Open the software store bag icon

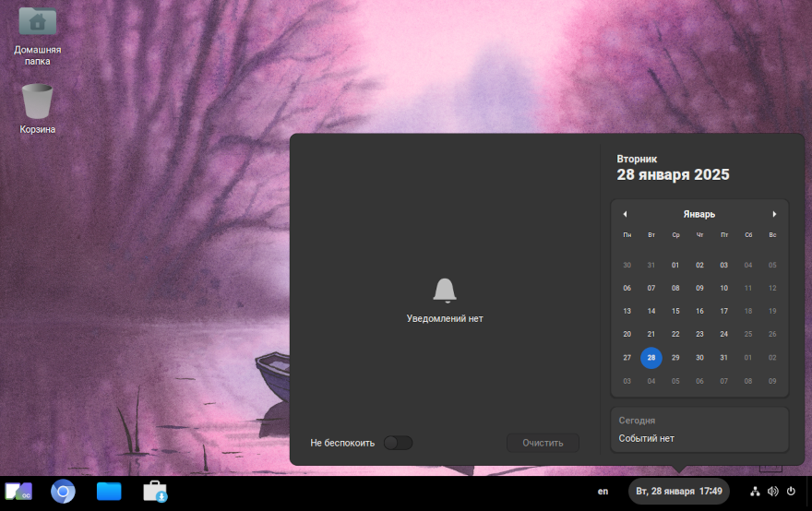[x=155, y=492]
